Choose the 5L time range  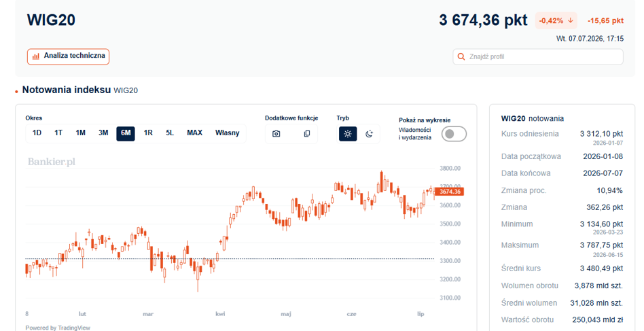click(x=170, y=133)
